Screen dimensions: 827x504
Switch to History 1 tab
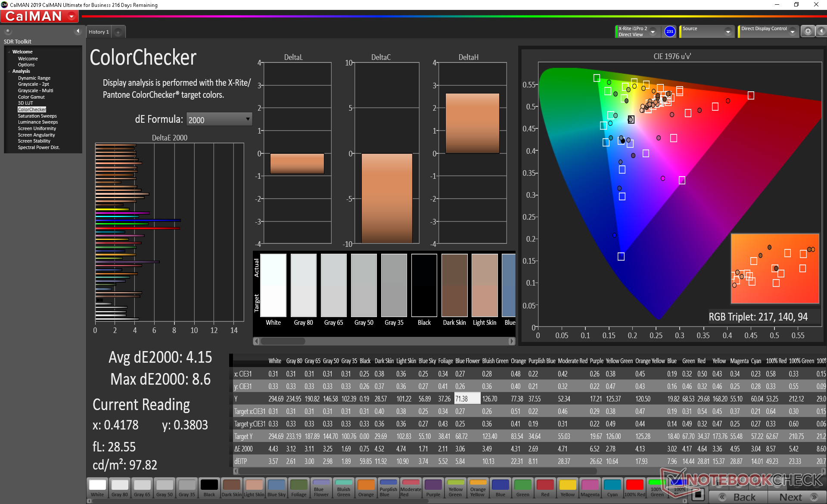coord(99,32)
